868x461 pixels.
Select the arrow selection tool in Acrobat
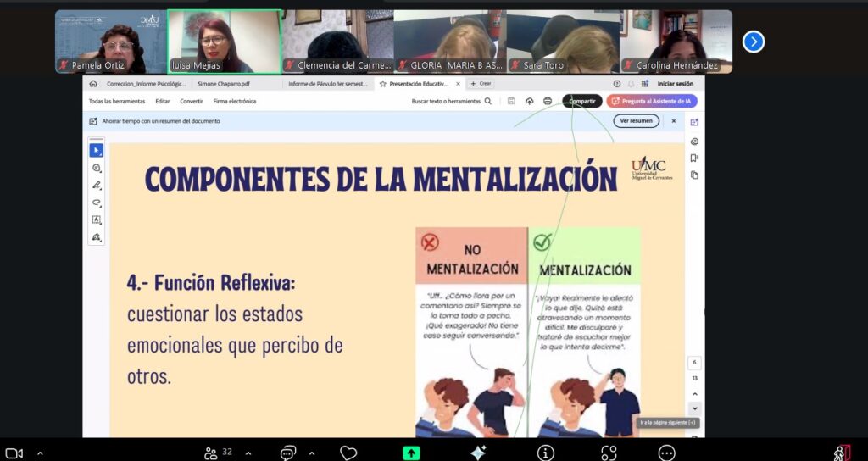(x=97, y=150)
